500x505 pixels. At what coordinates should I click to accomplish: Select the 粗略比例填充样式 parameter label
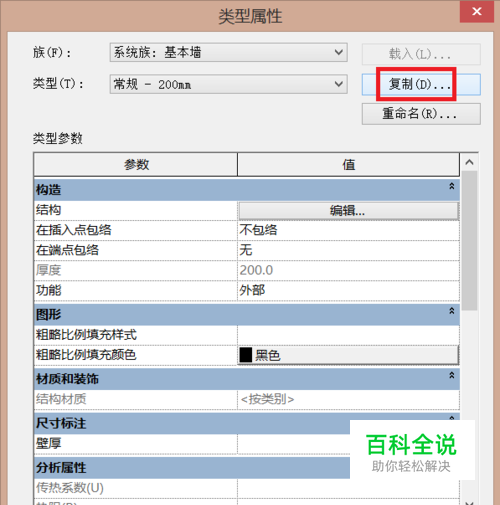[x=86, y=335]
